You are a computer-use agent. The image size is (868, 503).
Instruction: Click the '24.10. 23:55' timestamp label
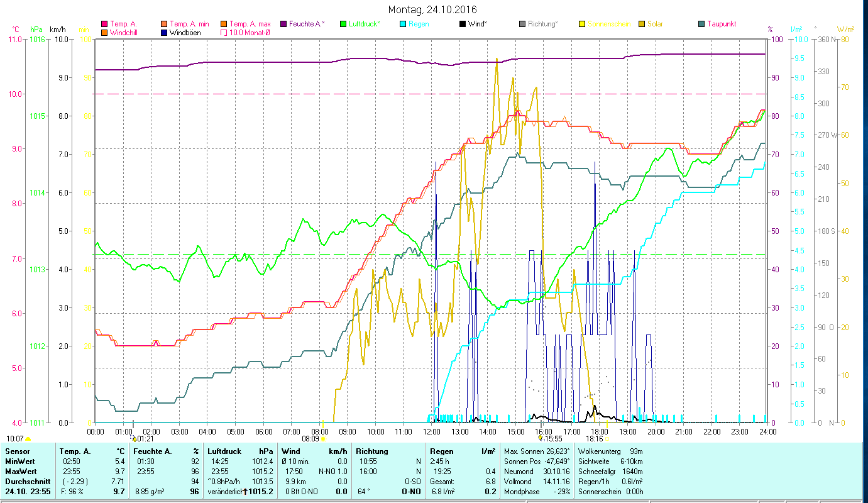pyautogui.click(x=28, y=492)
